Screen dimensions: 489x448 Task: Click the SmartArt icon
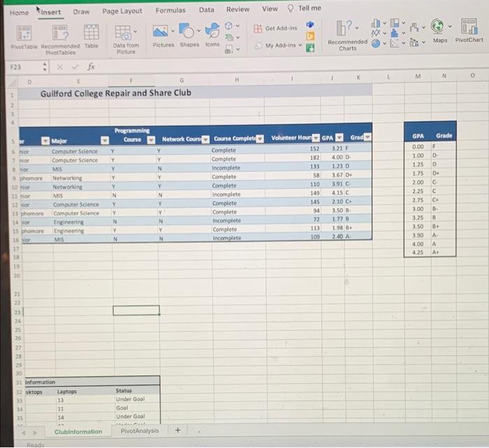(229, 38)
